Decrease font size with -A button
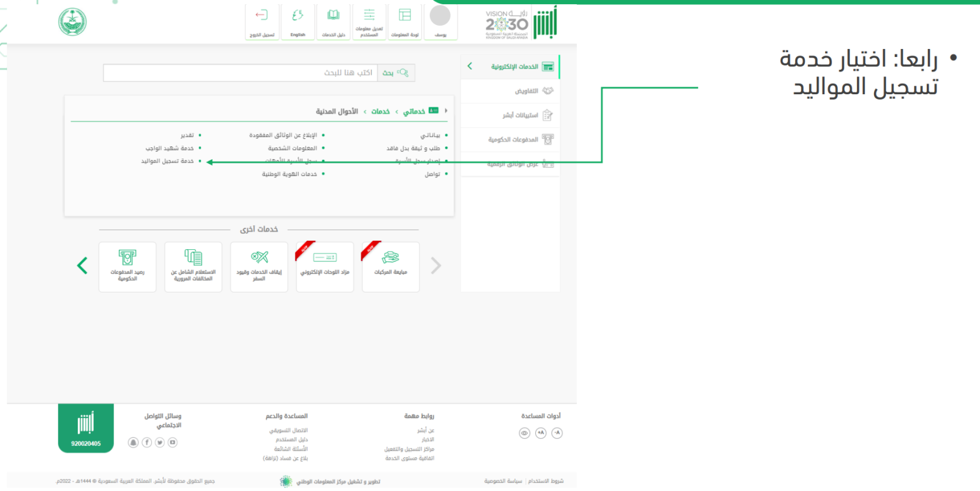The image size is (980, 491). click(557, 433)
